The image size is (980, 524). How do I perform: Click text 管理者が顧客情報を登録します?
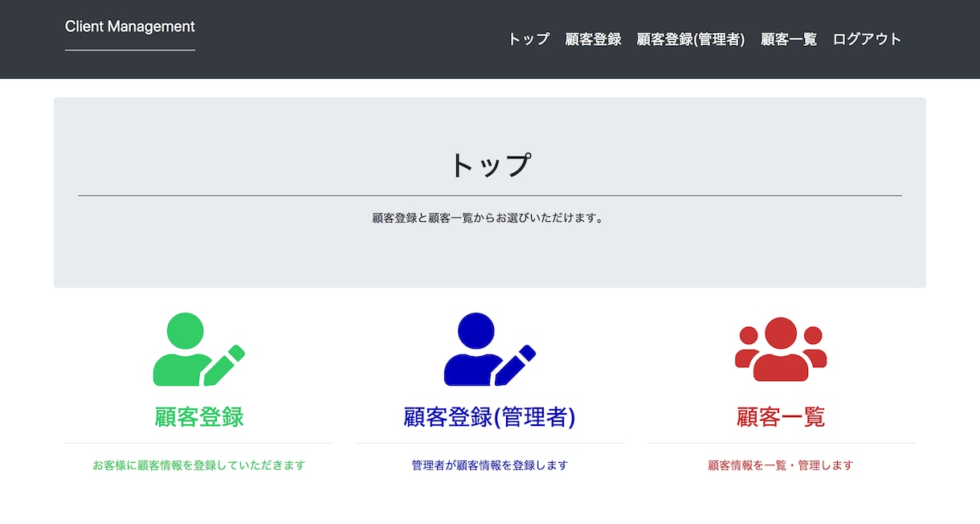(x=490, y=465)
